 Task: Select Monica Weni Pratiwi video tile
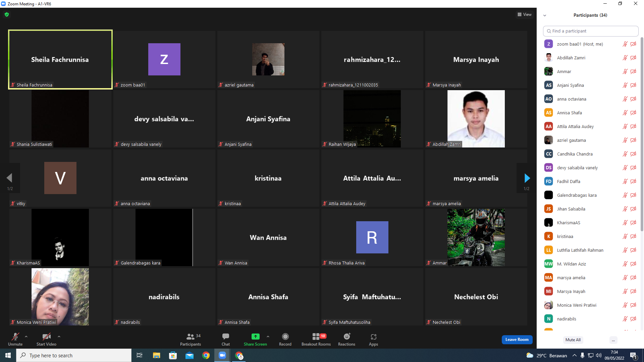60,297
